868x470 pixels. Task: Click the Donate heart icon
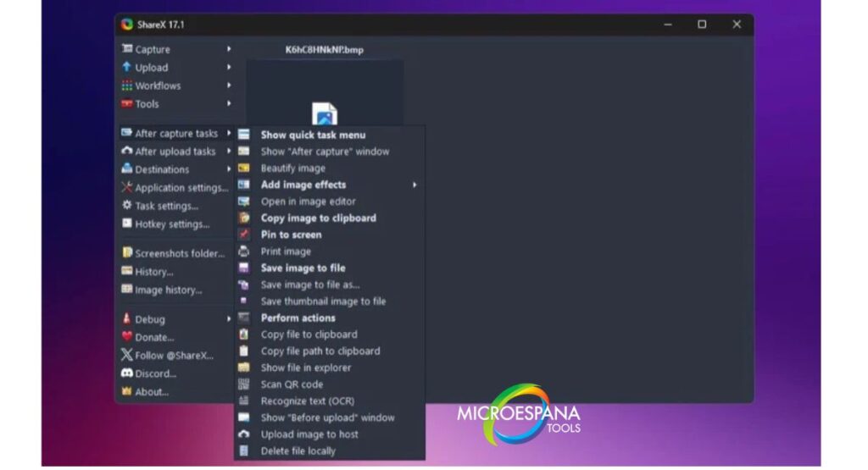127,337
